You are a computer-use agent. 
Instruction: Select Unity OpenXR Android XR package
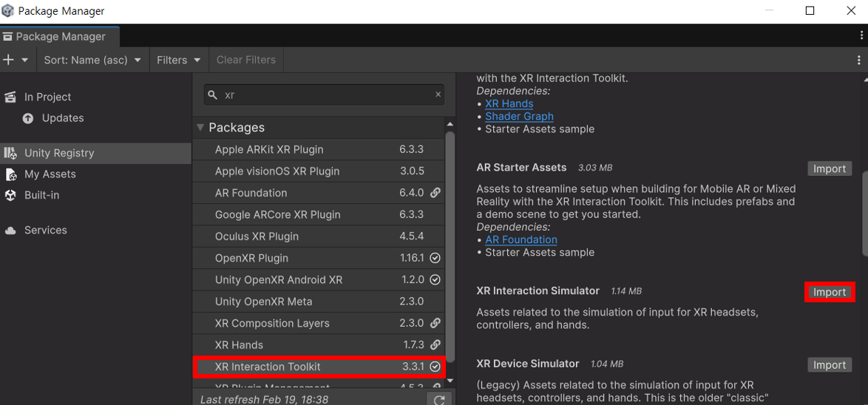click(x=319, y=279)
